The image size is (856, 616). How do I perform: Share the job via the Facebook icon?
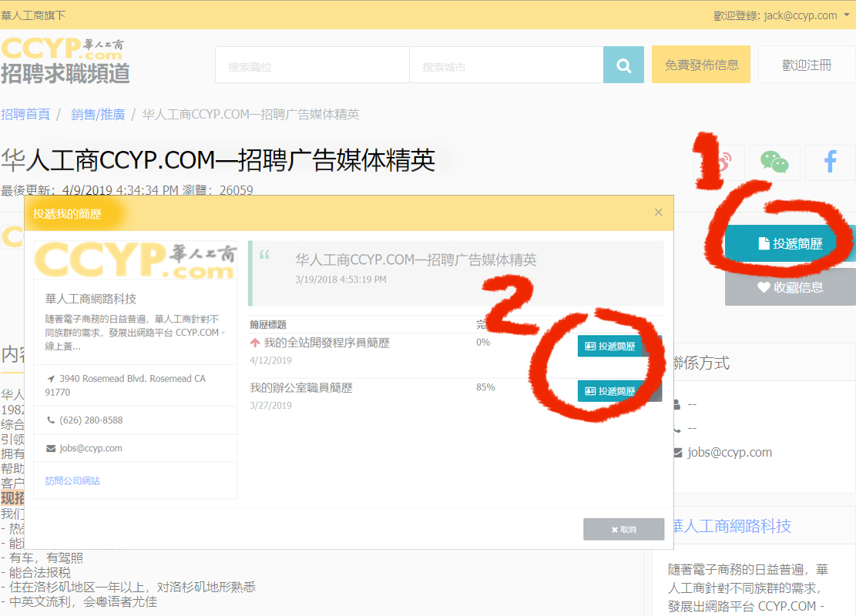coord(830,162)
